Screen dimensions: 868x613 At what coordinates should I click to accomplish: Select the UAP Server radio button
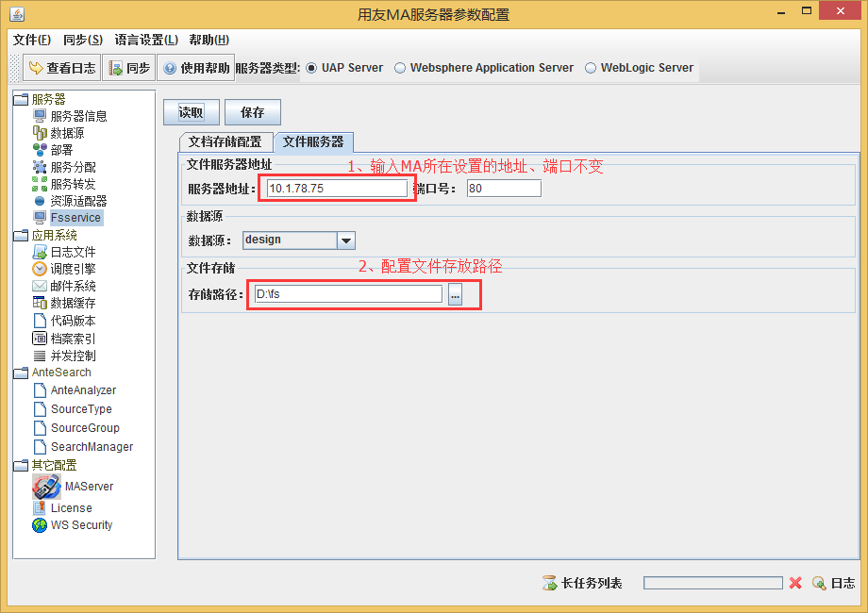click(x=311, y=68)
